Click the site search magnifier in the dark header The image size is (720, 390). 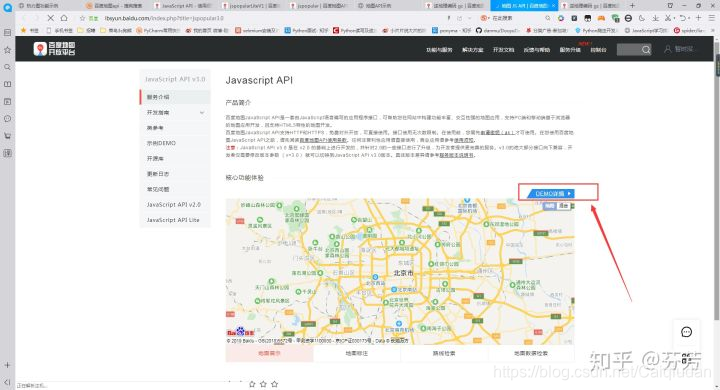click(x=646, y=49)
